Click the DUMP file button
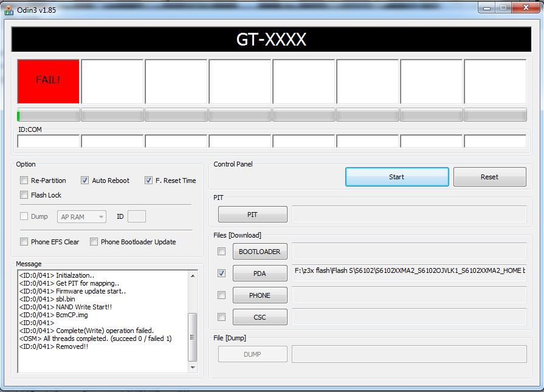Viewport: 544px width, 392px height. click(x=253, y=354)
